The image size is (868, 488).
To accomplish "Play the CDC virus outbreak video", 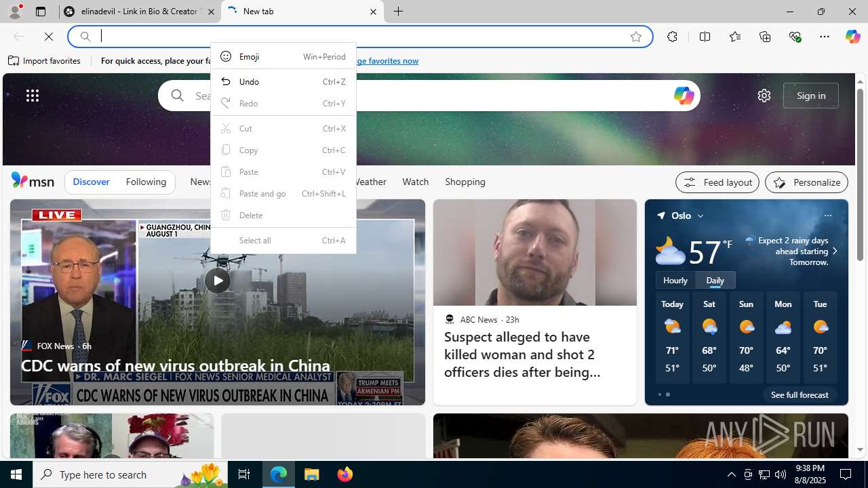I will [217, 280].
